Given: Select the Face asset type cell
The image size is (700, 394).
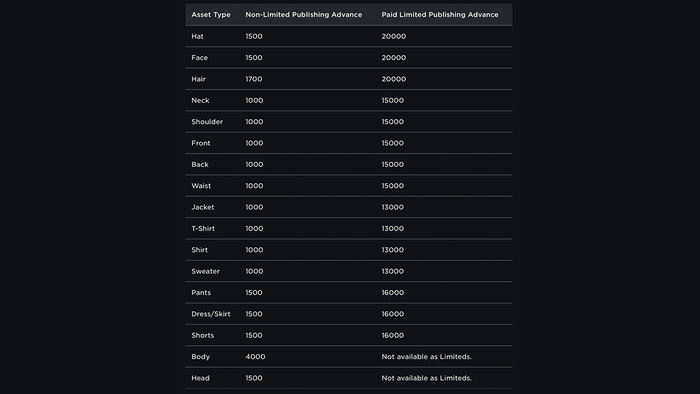Looking at the screenshot, I should (200, 58).
